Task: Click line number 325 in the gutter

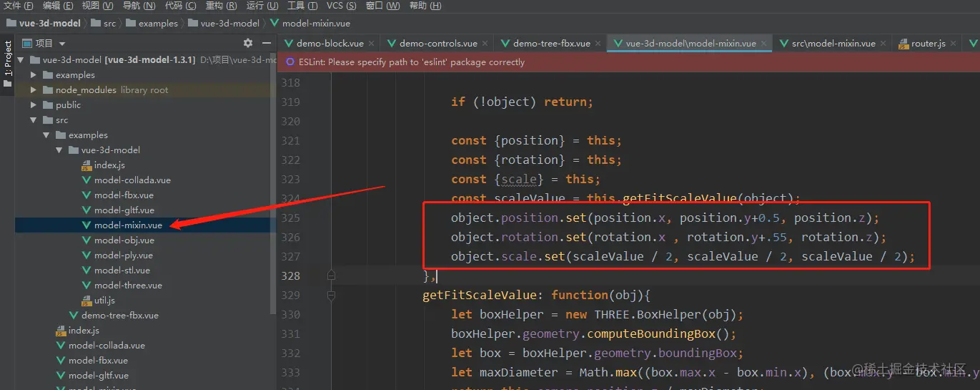Action: pos(290,218)
